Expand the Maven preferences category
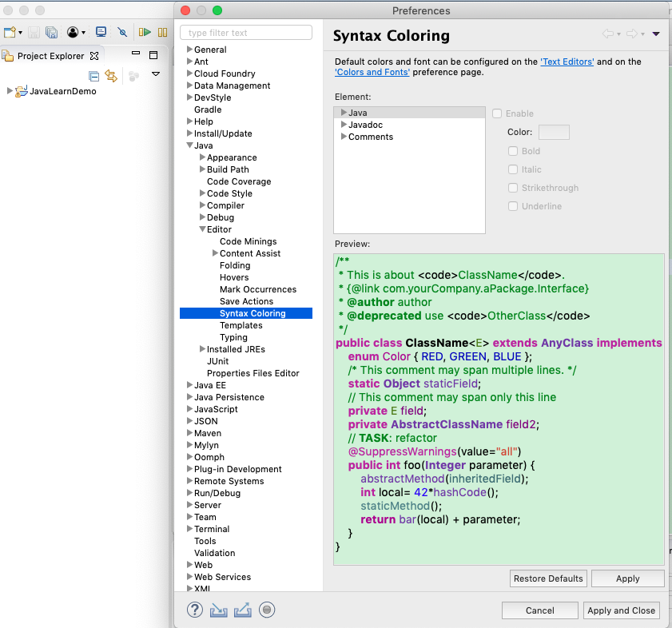The image size is (672, 628). point(189,433)
